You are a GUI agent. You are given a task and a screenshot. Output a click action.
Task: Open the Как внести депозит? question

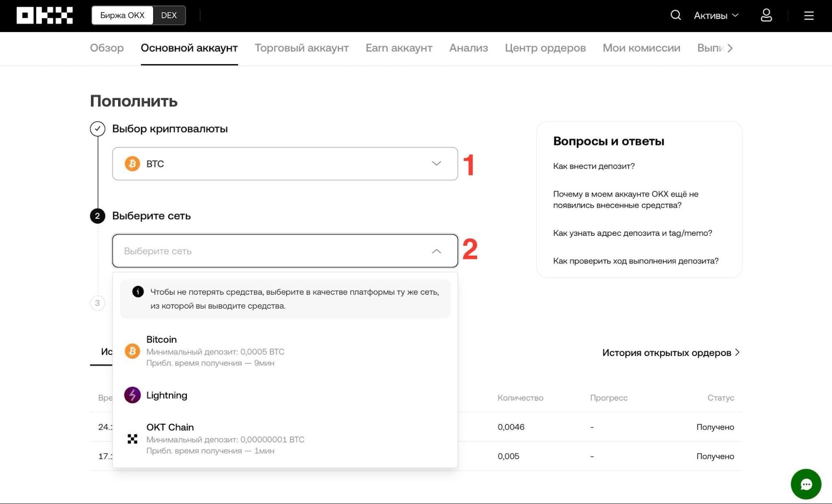coord(594,166)
